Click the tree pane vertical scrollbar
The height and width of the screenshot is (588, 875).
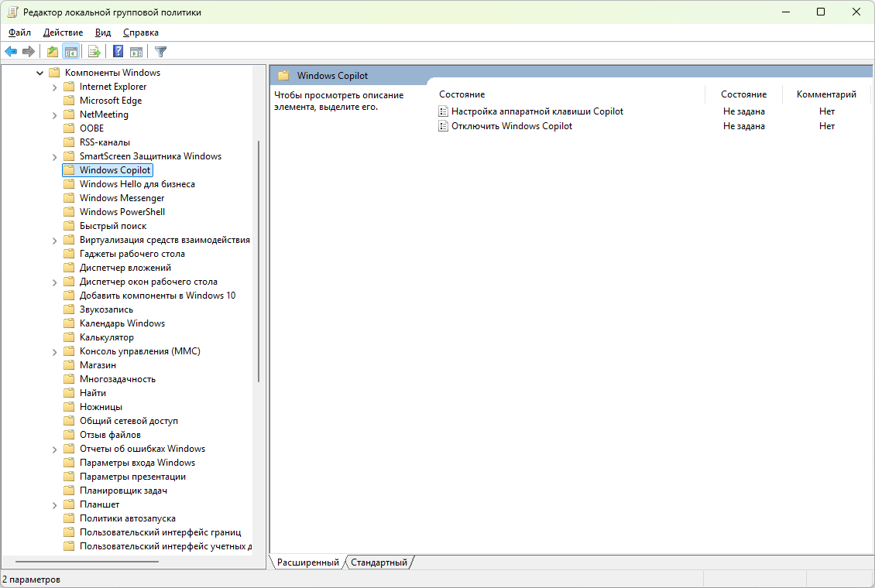coord(258,263)
